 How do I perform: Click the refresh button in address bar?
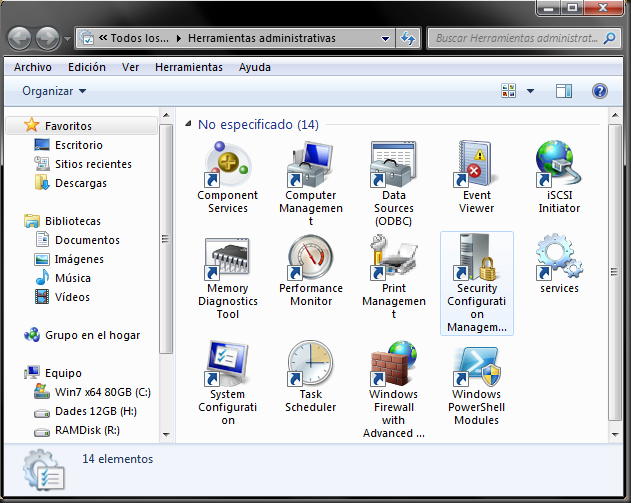[408, 39]
